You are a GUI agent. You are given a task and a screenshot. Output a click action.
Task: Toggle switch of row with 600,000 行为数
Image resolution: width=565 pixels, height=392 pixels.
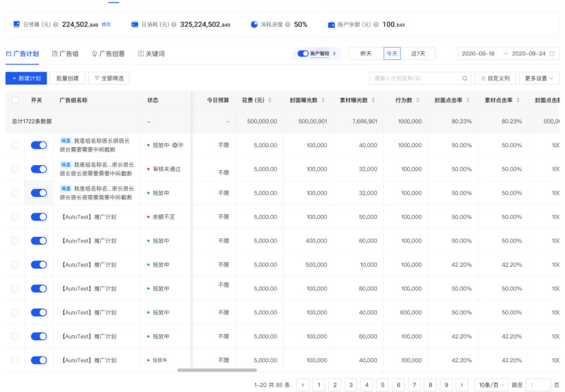(x=39, y=312)
